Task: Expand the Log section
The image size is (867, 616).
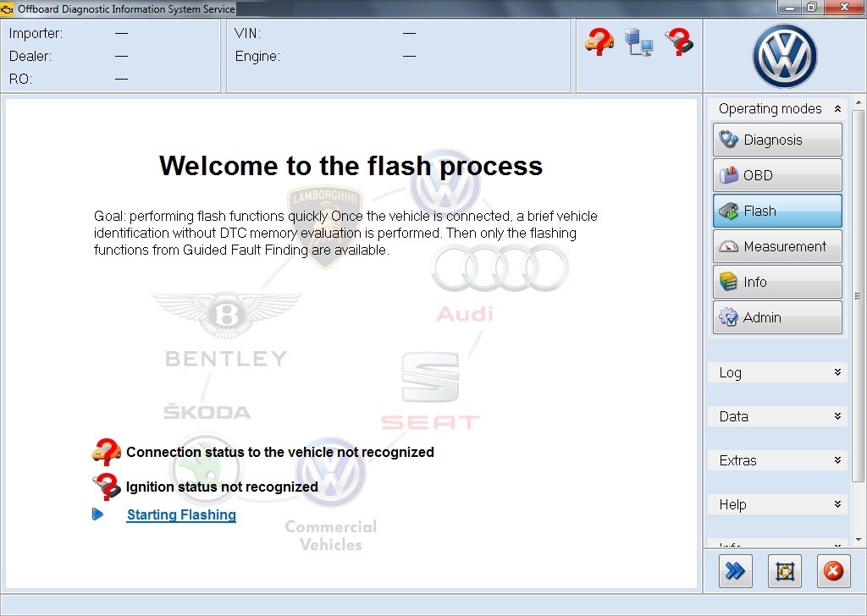Action: point(777,372)
